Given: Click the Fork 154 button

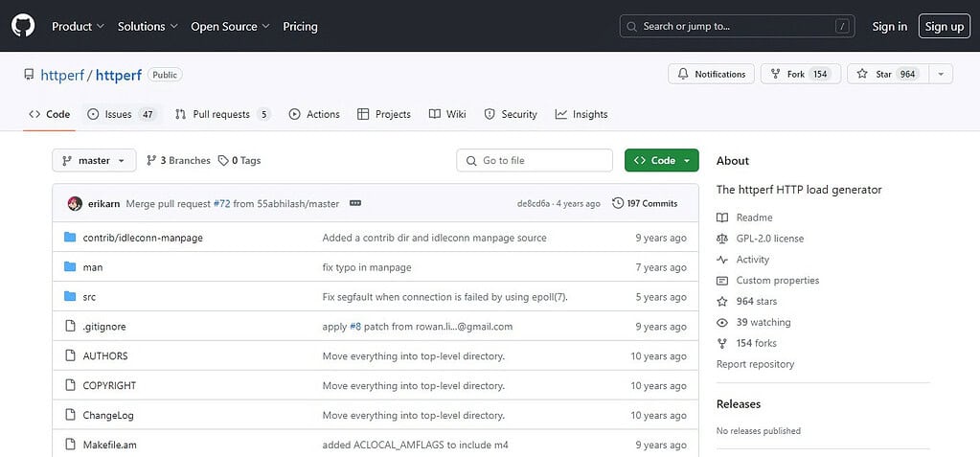Looking at the screenshot, I should pyautogui.click(x=801, y=74).
